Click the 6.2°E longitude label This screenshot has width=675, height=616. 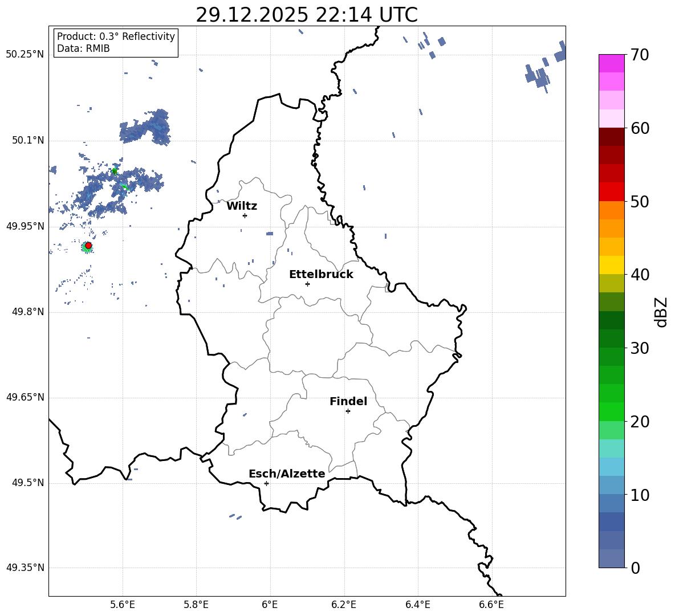click(x=344, y=605)
